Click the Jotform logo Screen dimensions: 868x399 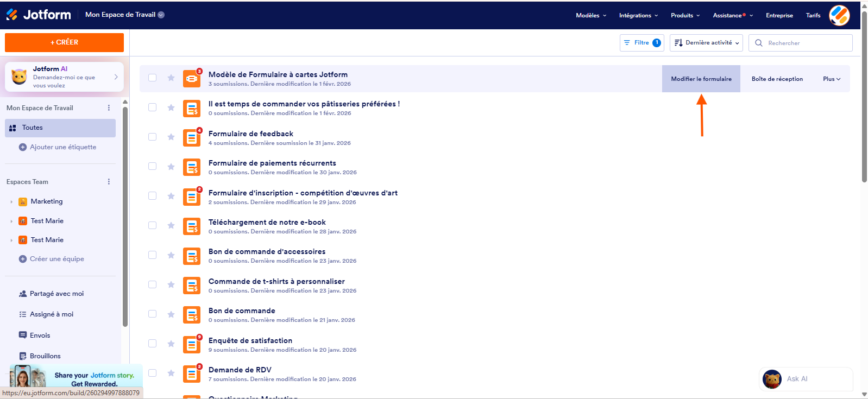click(x=39, y=15)
